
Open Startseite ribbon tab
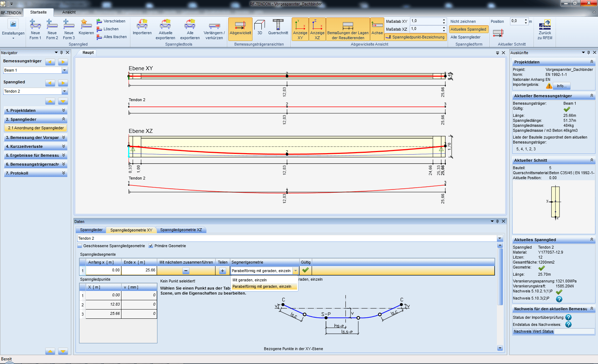coord(38,12)
